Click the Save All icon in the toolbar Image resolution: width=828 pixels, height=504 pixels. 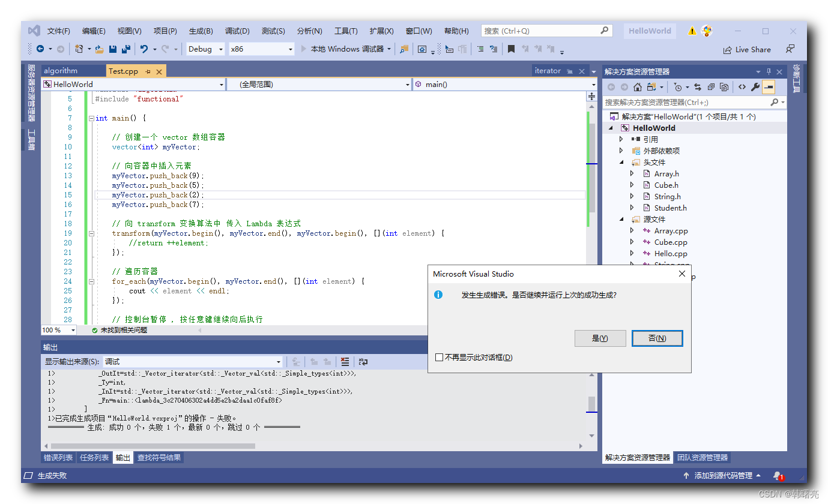[125, 49]
